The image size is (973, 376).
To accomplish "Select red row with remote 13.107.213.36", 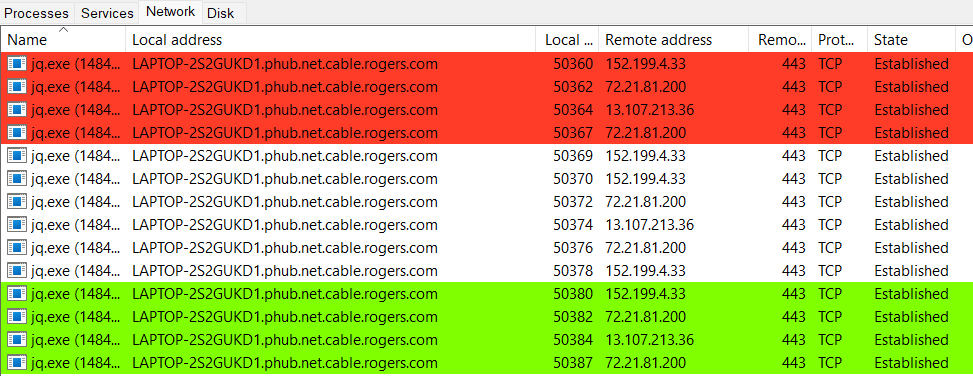I will click(x=486, y=110).
